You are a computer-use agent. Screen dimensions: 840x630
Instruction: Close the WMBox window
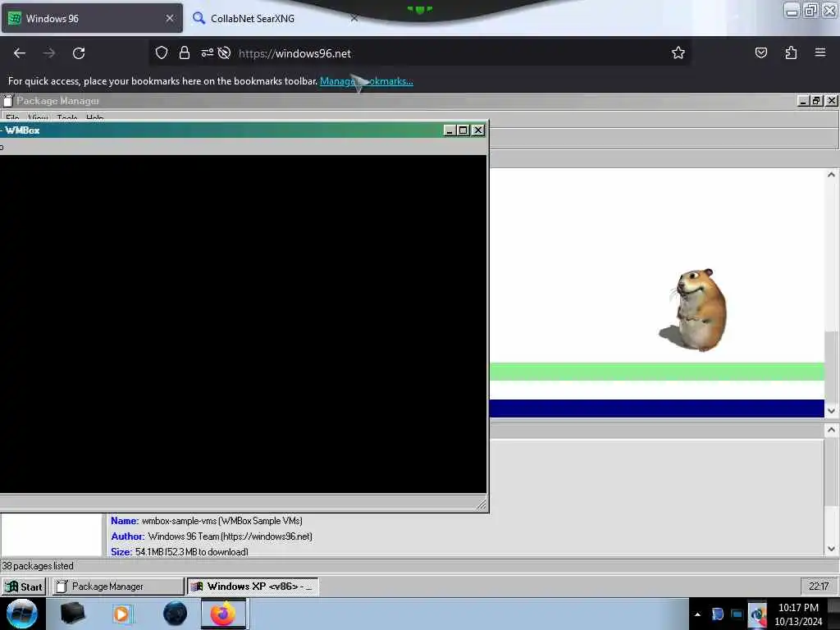478,130
